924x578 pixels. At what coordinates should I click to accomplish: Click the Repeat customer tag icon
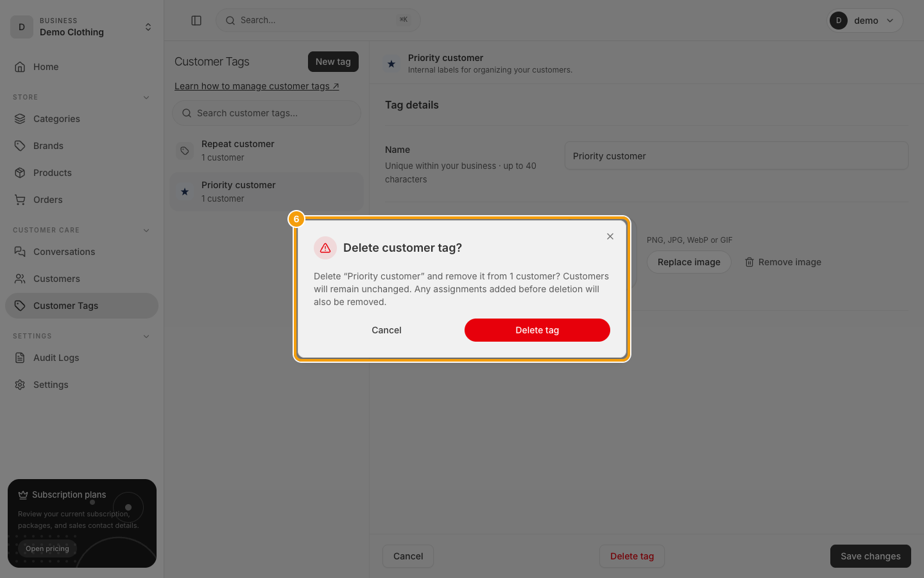[185, 151]
